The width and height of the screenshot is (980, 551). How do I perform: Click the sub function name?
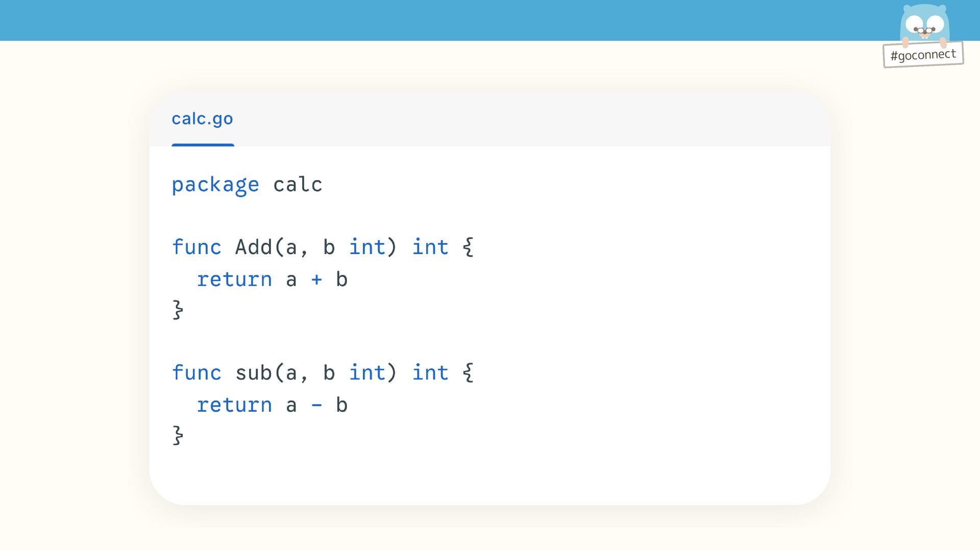click(x=253, y=373)
